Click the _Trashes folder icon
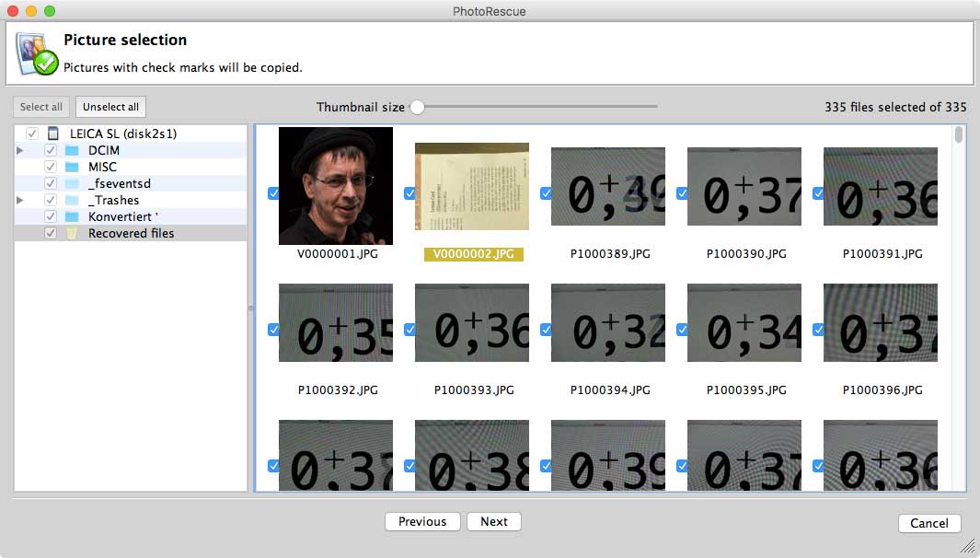This screenshot has height=558, width=980. [72, 200]
